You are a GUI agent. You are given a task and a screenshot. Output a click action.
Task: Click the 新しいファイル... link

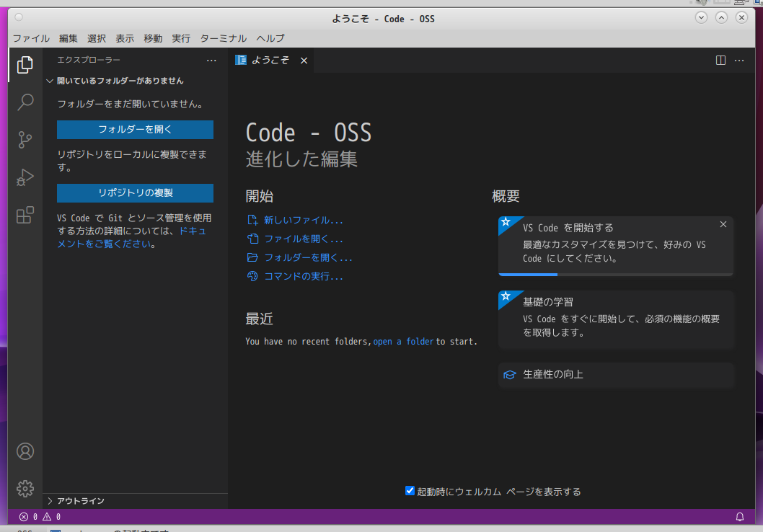304,221
